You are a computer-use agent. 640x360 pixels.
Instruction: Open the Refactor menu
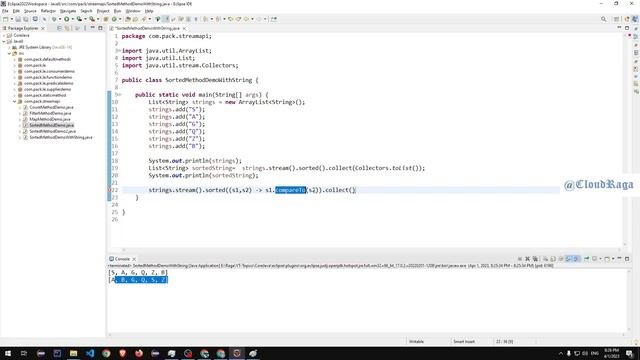pyautogui.click(x=48, y=11)
